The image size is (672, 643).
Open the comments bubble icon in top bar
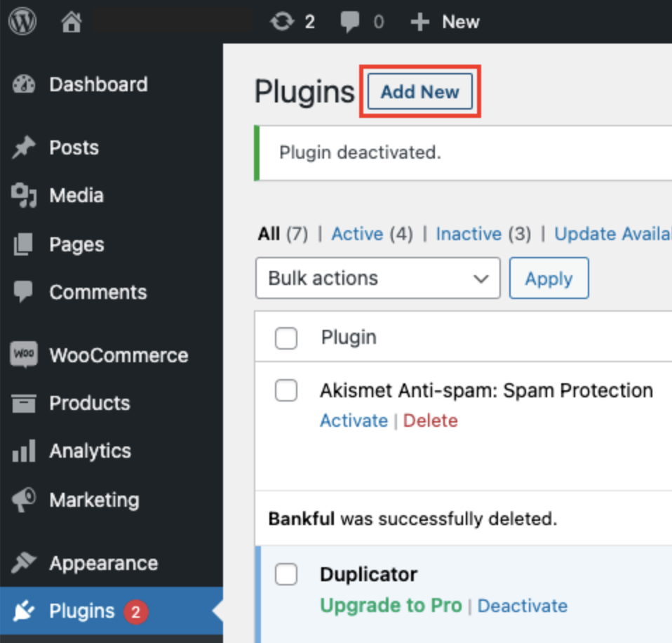pos(351,22)
